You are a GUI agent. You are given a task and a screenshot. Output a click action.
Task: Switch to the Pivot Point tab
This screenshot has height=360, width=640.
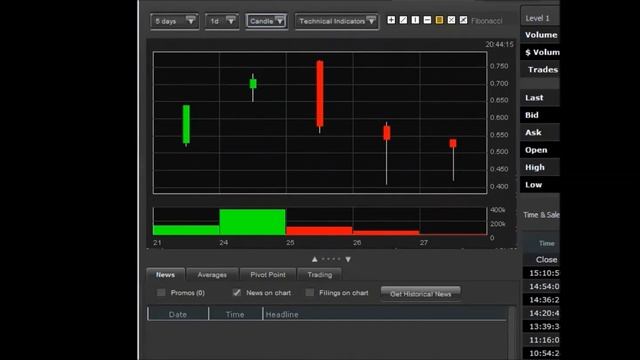pos(268,275)
